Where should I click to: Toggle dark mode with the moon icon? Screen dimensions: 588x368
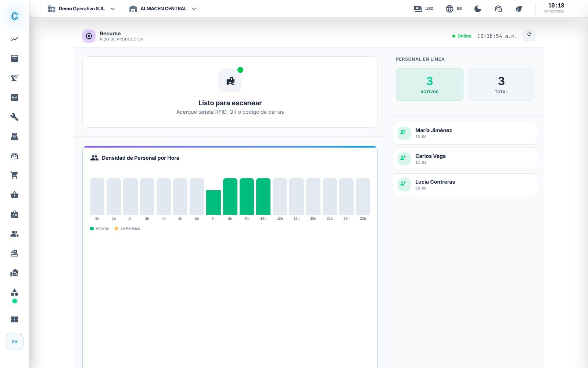(478, 9)
